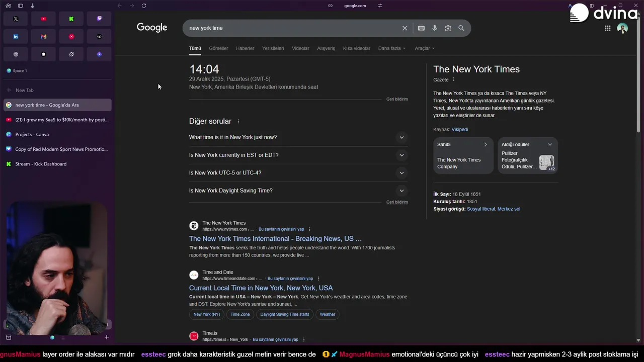Click the Pulitzer awards thumbnail with +12
This screenshot has height=362, width=644.
point(547,162)
